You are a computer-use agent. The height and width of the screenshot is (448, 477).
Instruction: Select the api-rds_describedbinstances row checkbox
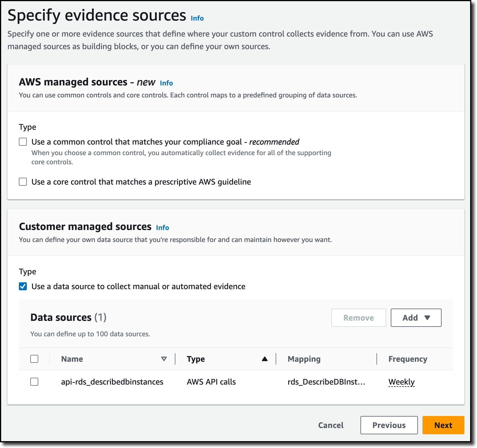[34, 382]
